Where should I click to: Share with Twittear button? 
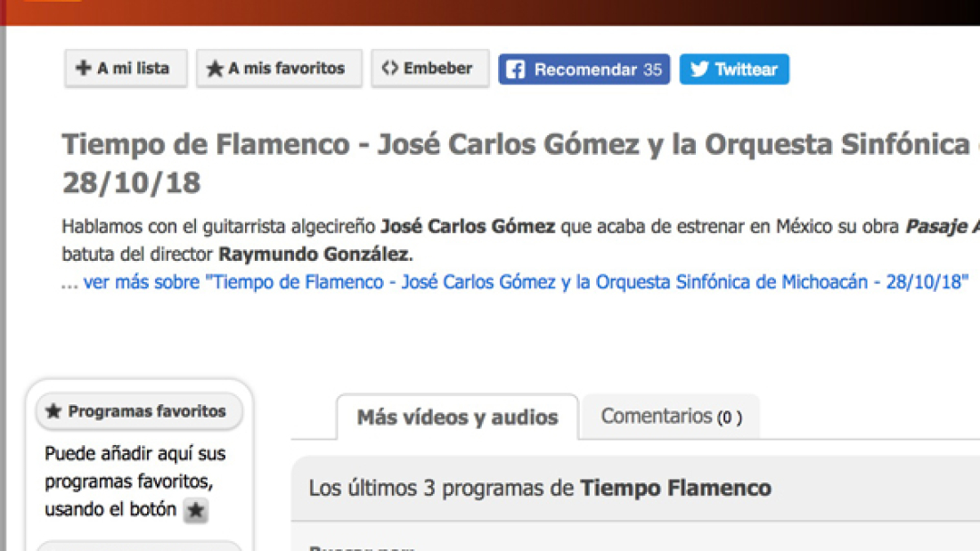734,69
